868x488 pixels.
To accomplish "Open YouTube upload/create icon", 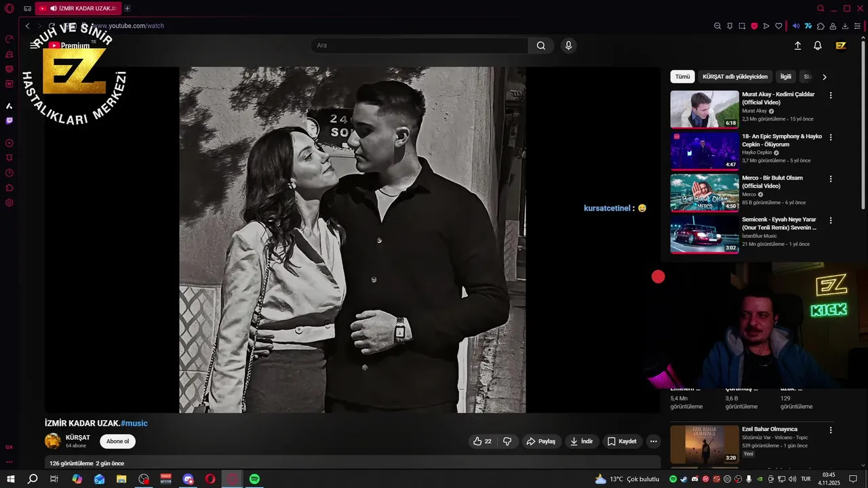I will coord(797,45).
